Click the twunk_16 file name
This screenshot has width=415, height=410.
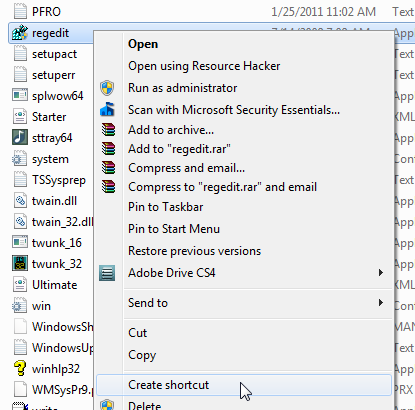pos(57,243)
